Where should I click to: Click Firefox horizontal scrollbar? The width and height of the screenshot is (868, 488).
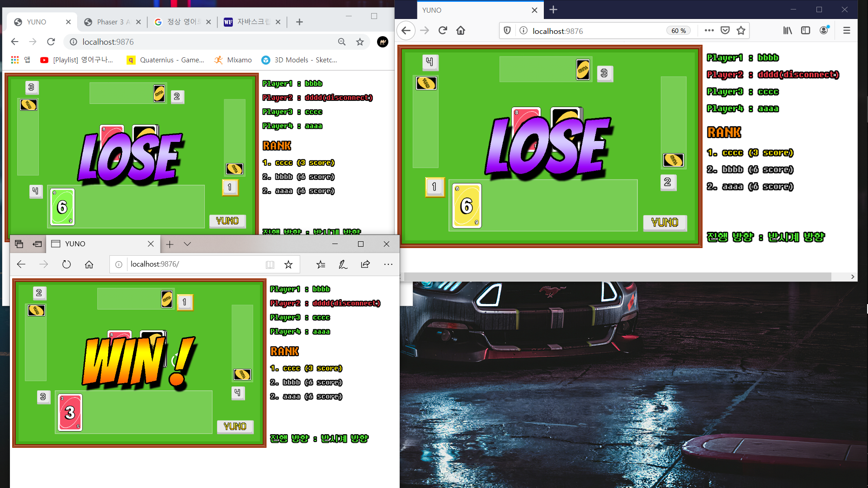[617, 277]
